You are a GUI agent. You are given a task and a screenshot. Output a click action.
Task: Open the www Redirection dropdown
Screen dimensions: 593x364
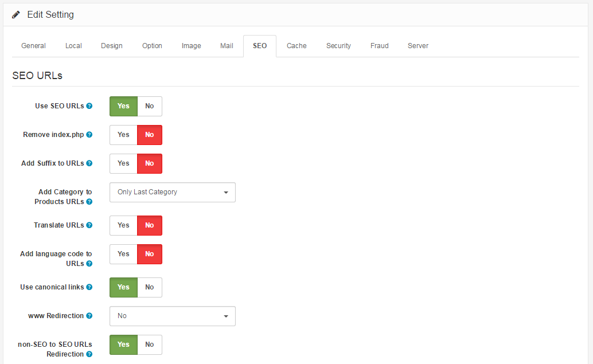tap(173, 316)
